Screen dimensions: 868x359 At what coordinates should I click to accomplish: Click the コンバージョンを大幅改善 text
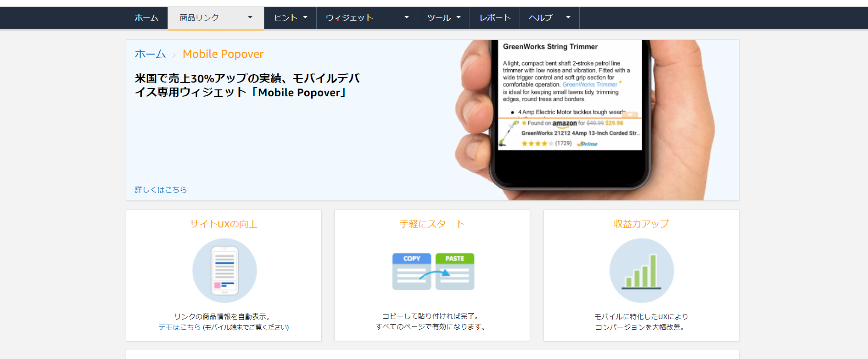click(641, 327)
